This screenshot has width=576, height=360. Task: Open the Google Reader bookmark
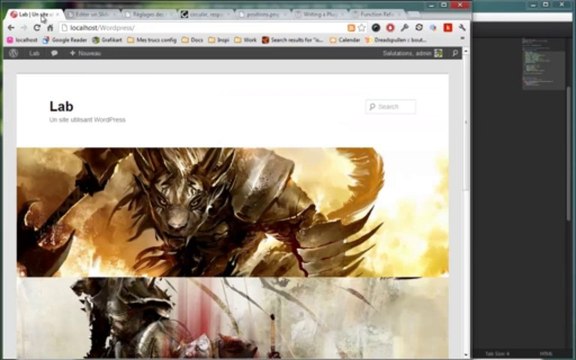[65, 40]
